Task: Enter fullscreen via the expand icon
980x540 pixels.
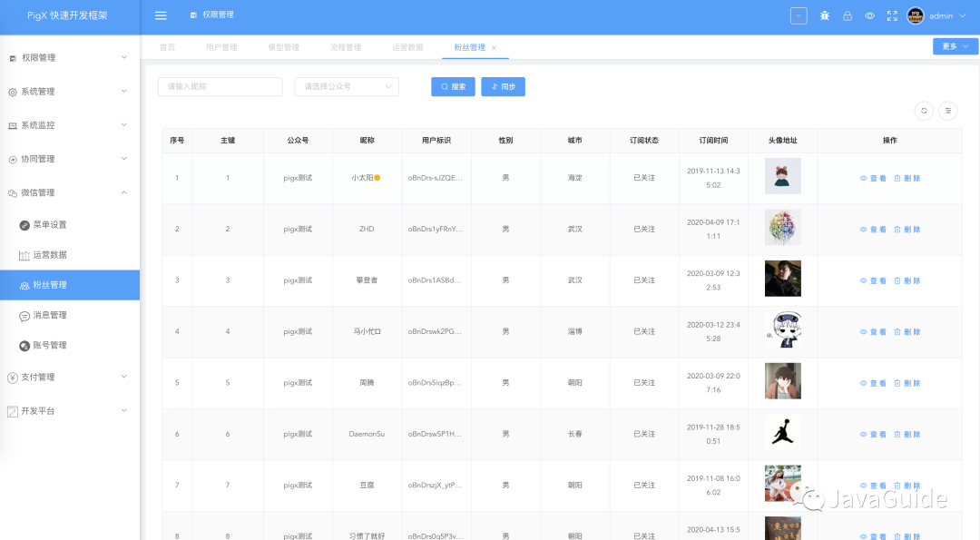Action: [x=891, y=15]
